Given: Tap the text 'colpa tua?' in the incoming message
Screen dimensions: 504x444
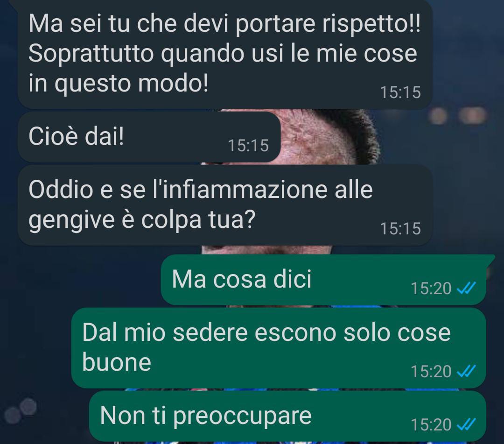Looking at the screenshot, I should coord(198,219).
